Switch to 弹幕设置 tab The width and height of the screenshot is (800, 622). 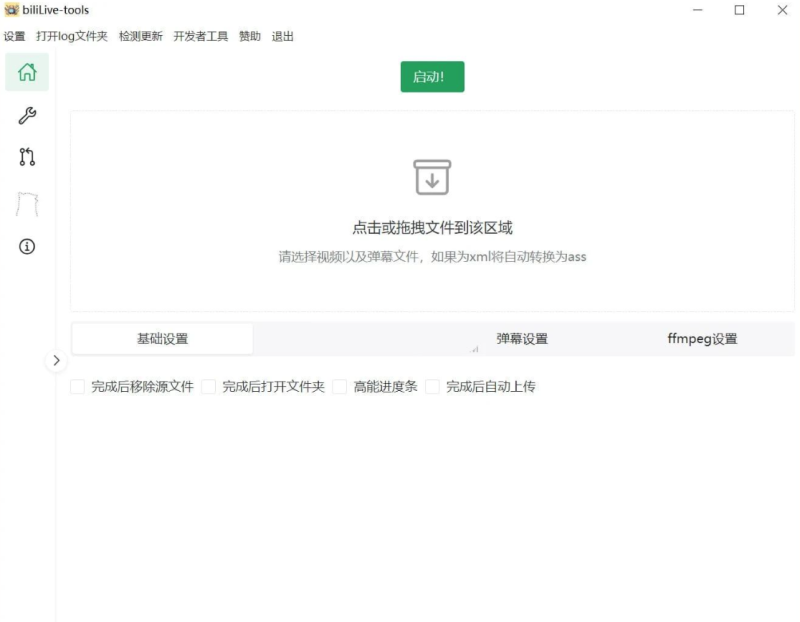click(x=522, y=339)
